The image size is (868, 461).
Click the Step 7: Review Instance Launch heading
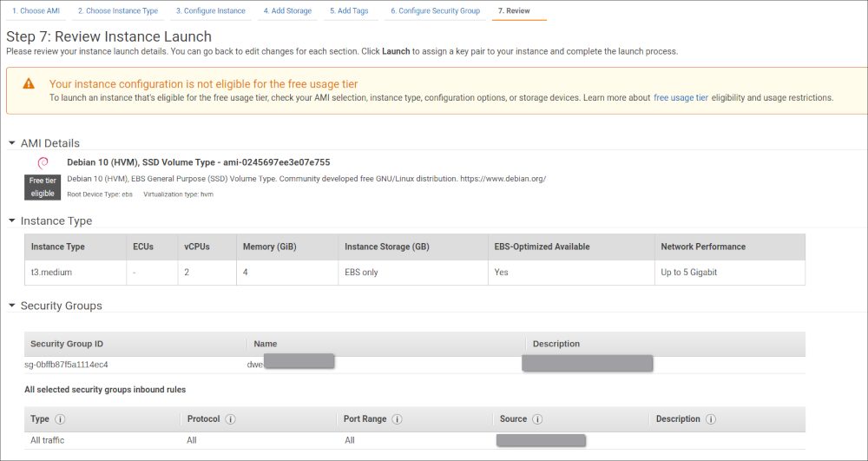click(x=109, y=37)
